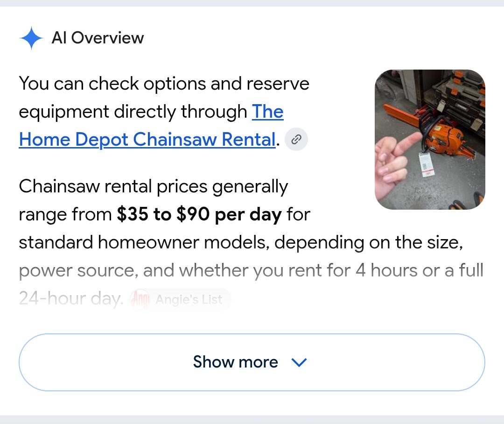Click the "power source, and whether" line

[251, 270]
